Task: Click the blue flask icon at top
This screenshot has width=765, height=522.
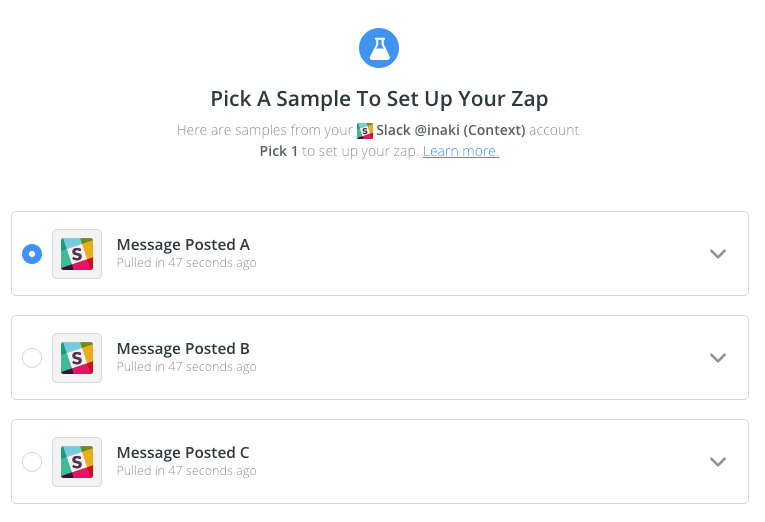Action: (x=379, y=47)
